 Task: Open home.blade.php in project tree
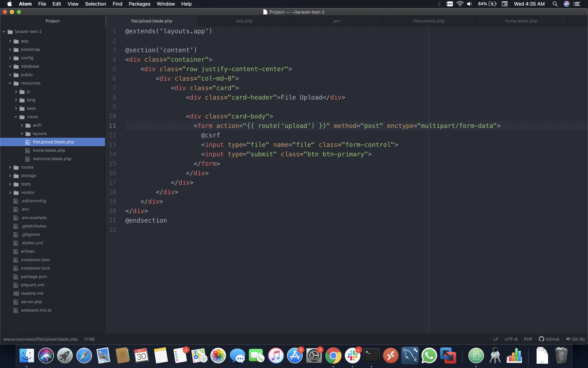click(x=49, y=150)
